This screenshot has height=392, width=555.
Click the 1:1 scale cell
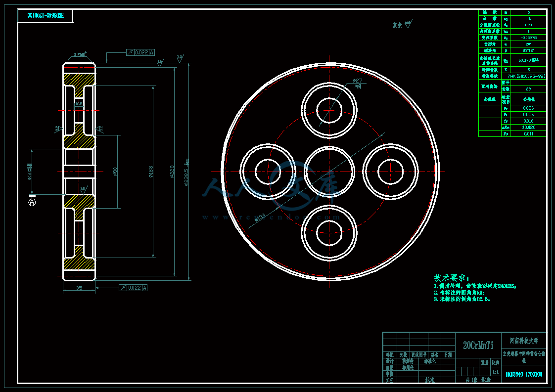point(495,371)
